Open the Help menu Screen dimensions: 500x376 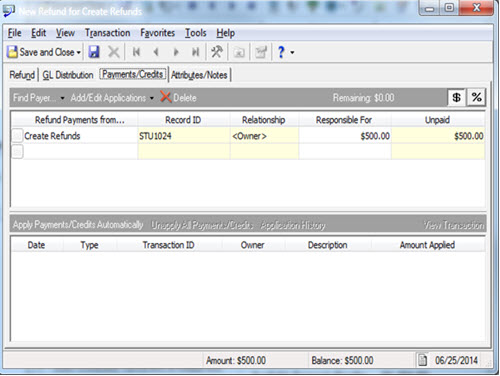tap(226, 33)
